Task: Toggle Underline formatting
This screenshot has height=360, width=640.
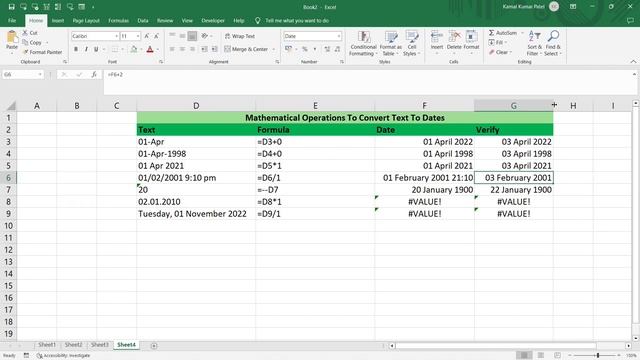Action: coord(96,49)
